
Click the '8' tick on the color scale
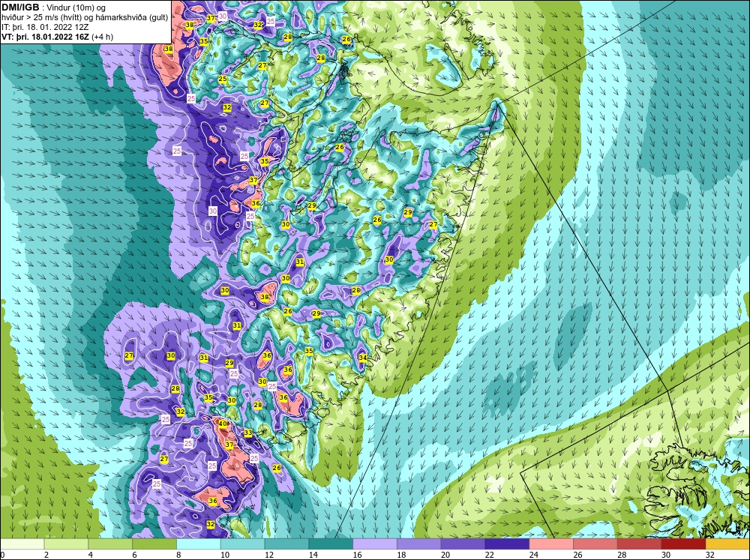pos(179,555)
